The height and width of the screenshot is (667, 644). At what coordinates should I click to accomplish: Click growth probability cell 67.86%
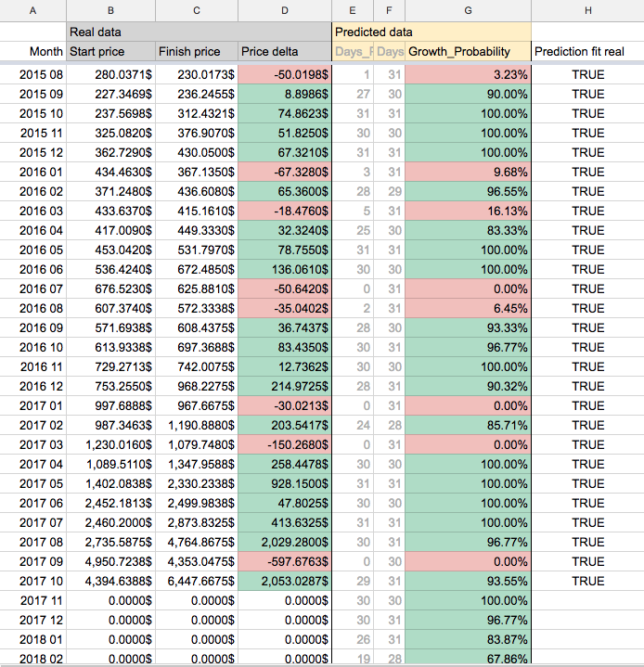[468, 658]
